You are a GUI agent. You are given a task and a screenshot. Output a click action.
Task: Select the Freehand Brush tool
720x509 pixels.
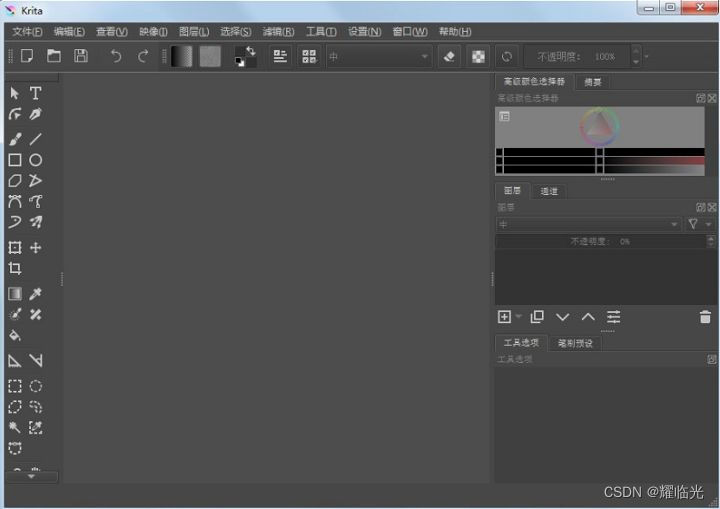click(15, 139)
